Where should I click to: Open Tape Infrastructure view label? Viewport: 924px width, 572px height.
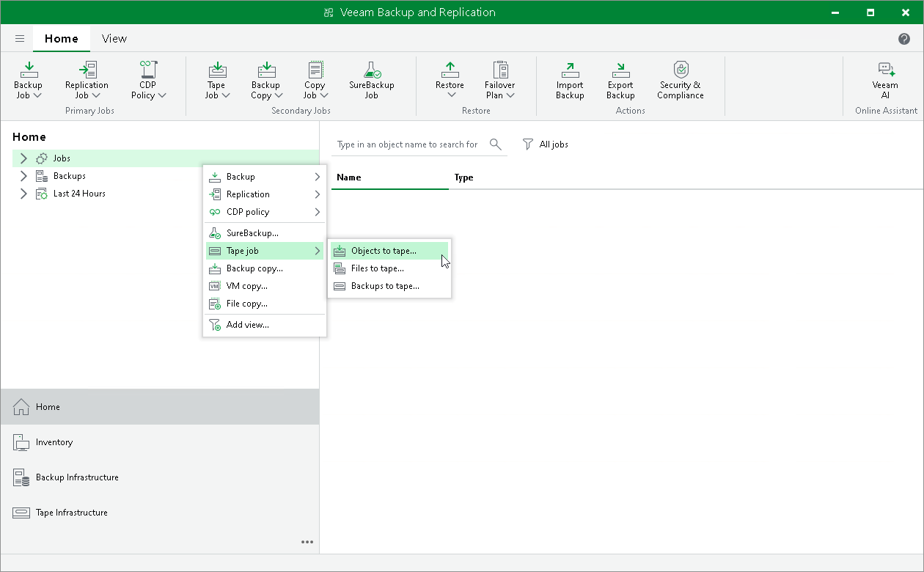click(72, 513)
